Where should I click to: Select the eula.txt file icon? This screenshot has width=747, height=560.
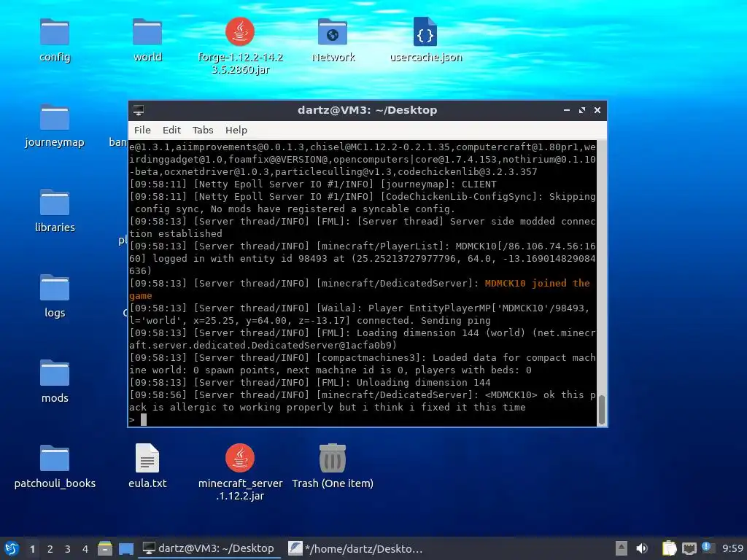(147, 459)
